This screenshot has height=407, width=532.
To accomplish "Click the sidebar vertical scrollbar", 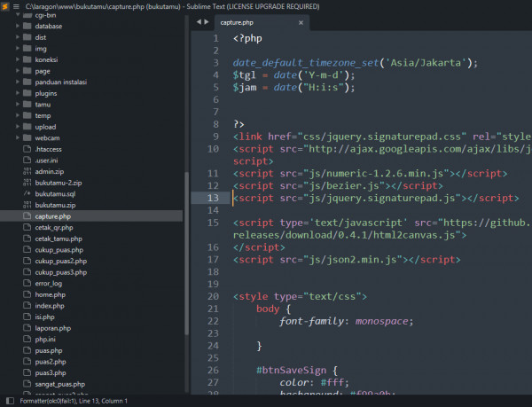I will point(186,253).
